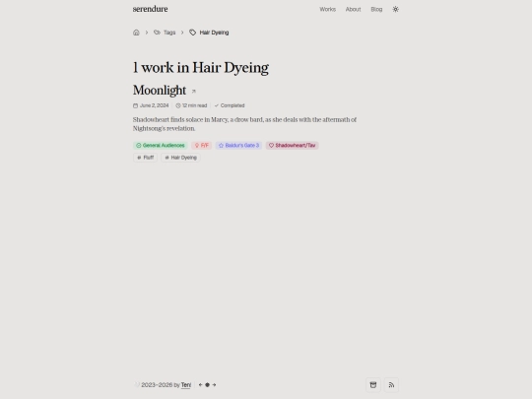Click the external link arrow beside Moonlight
Screen dimensions: 532x399
[194, 92]
